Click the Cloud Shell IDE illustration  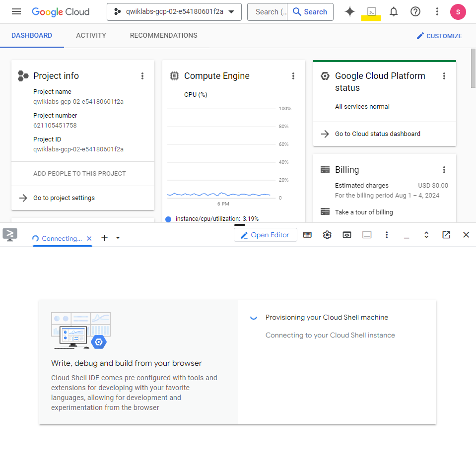(x=81, y=331)
